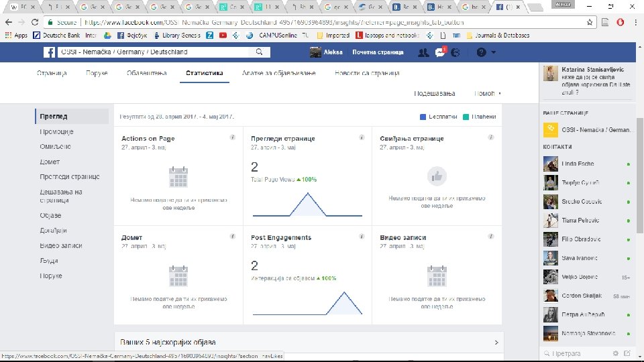Open the quick help question icon
644x362 pixels.
click(x=482, y=52)
